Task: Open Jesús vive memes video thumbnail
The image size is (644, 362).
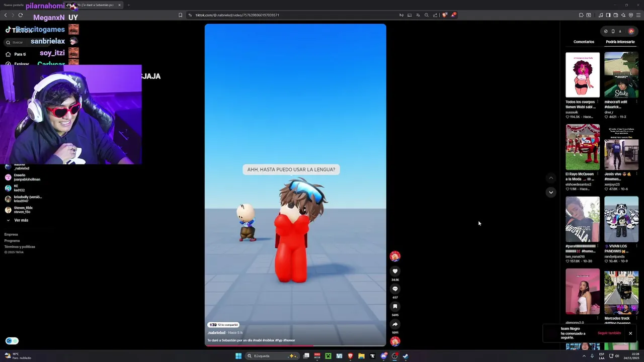Action: (621, 147)
